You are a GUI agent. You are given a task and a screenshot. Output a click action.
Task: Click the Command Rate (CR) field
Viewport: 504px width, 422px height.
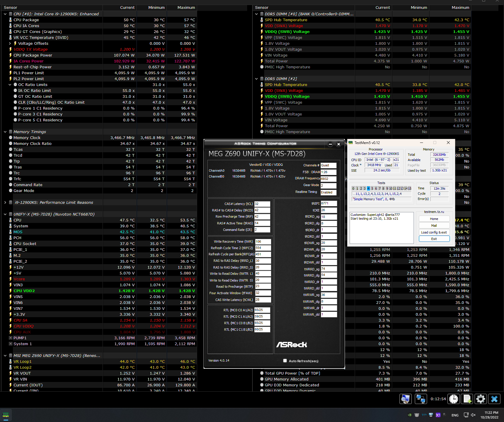coord(262,230)
